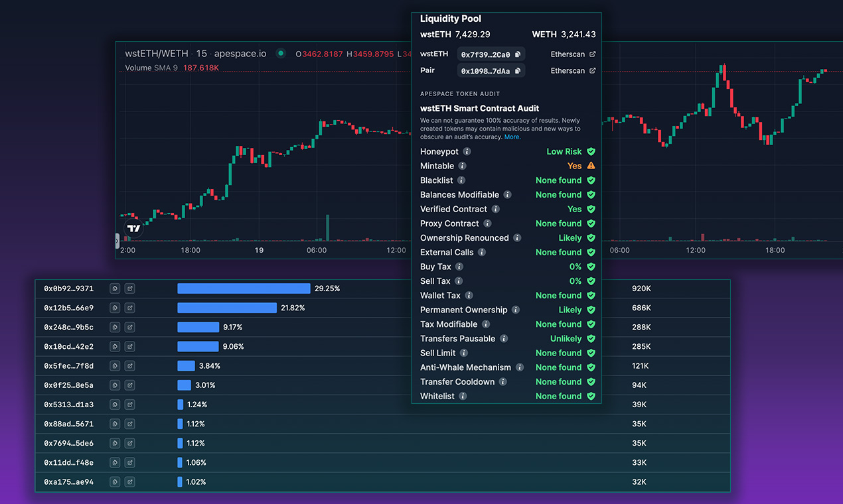843x504 pixels.
Task: Show info for Proxy Contract
Action: [487, 223]
